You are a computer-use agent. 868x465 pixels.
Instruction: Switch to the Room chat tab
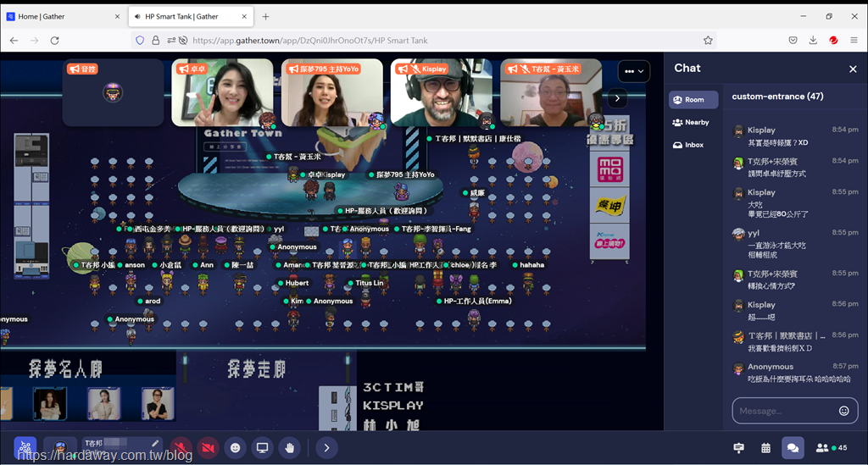(693, 100)
